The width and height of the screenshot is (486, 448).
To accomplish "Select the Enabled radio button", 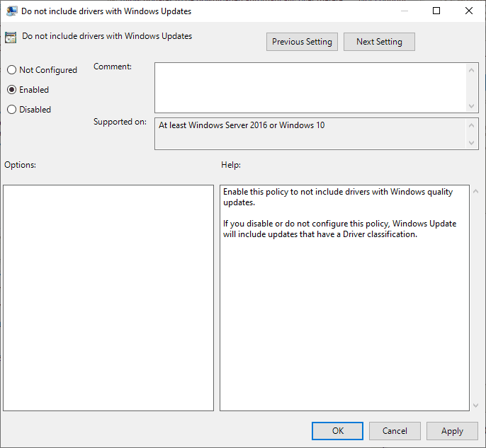I will [11, 90].
